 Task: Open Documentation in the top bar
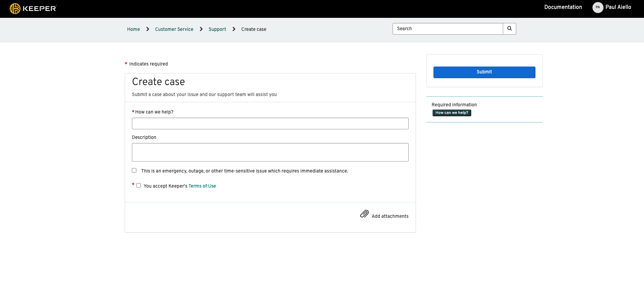click(563, 7)
